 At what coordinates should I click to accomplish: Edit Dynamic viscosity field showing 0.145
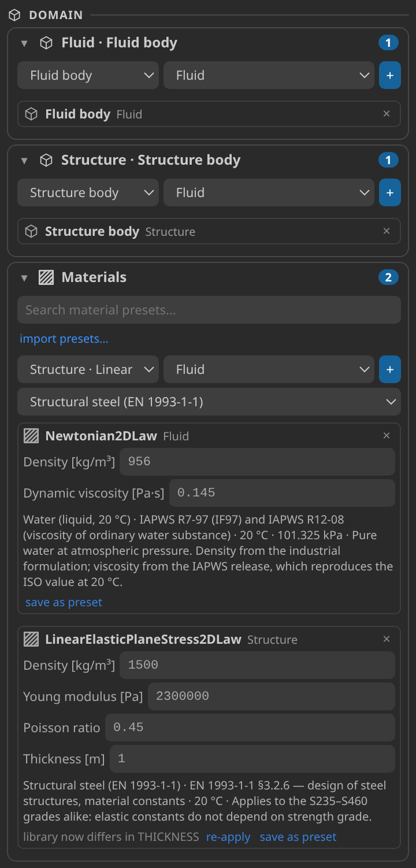tap(282, 493)
